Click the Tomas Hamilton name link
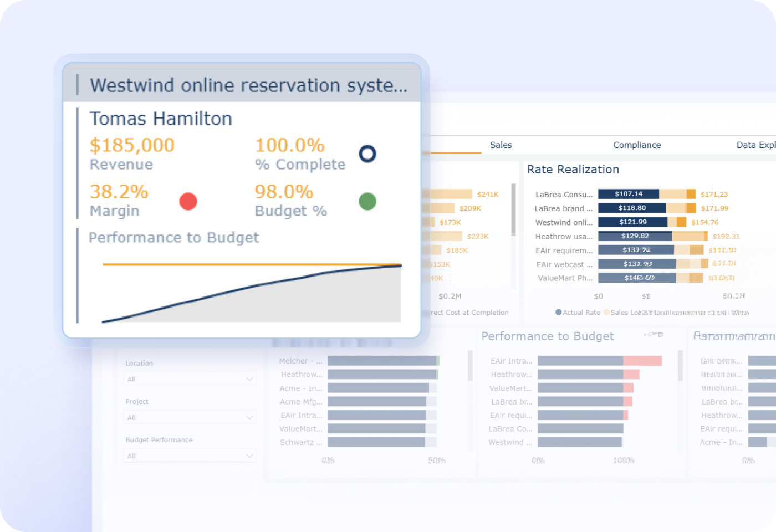Viewport: 776px width, 532px height. point(160,118)
